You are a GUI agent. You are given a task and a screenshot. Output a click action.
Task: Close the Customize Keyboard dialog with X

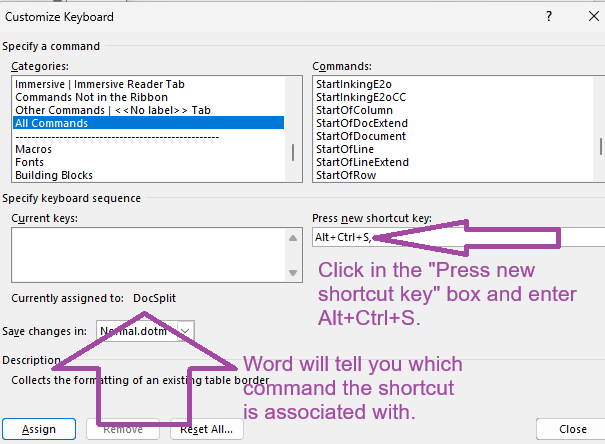[594, 16]
